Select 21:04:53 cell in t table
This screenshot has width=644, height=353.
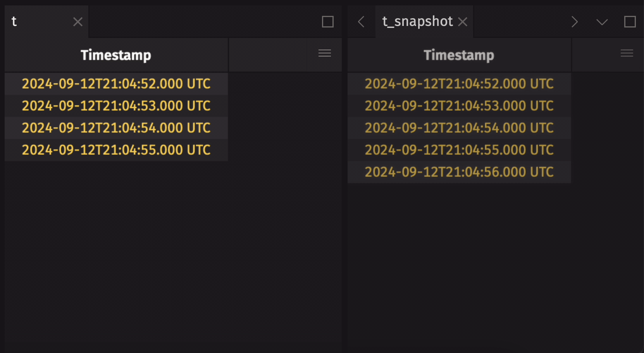tap(116, 106)
